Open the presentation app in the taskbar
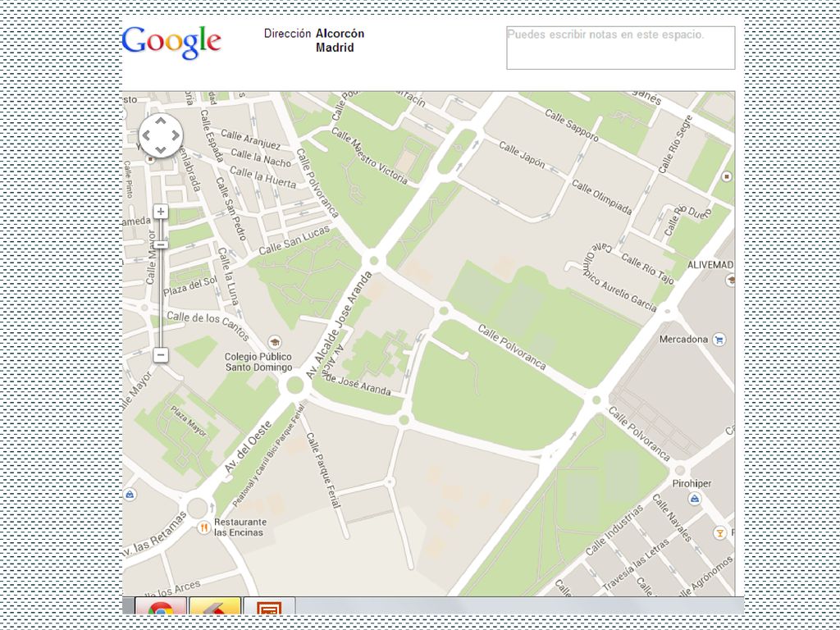The height and width of the screenshot is (630, 840). (269, 606)
